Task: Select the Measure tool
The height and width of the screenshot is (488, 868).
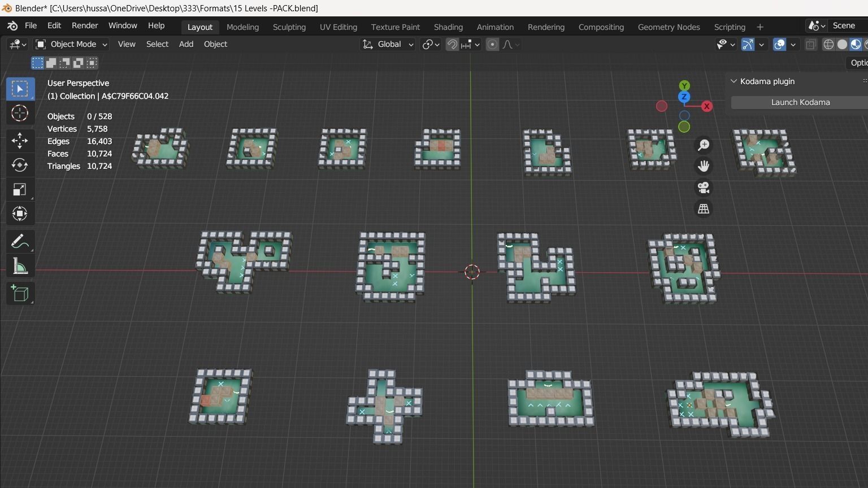Action: click(20, 266)
